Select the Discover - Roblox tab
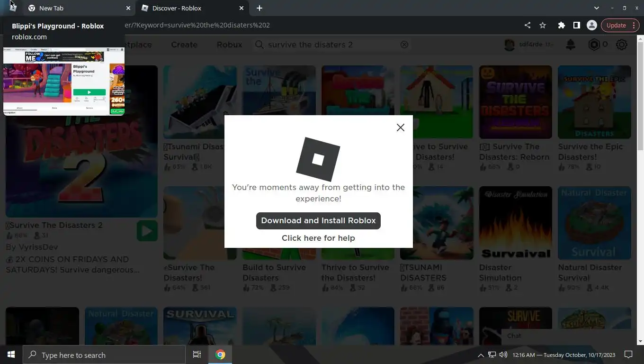The height and width of the screenshot is (364, 644). tap(191, 8)
